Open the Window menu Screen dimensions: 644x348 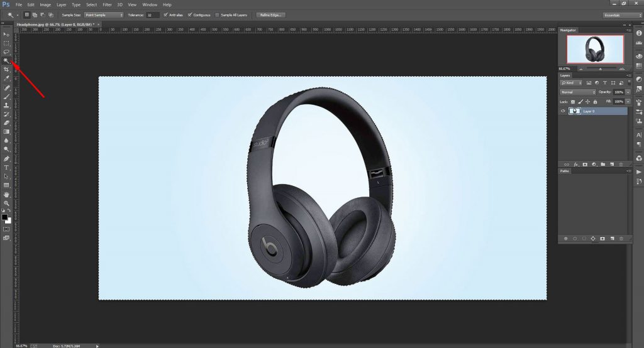150,4
